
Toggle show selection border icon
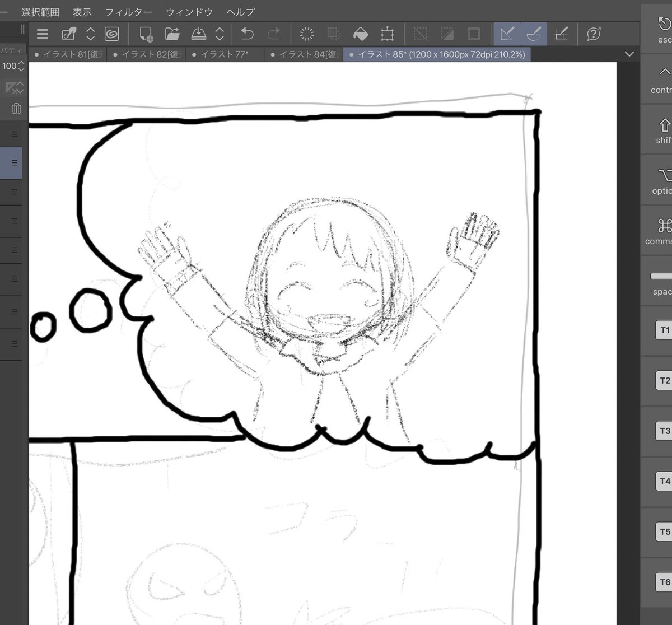(x=474, y=34)
